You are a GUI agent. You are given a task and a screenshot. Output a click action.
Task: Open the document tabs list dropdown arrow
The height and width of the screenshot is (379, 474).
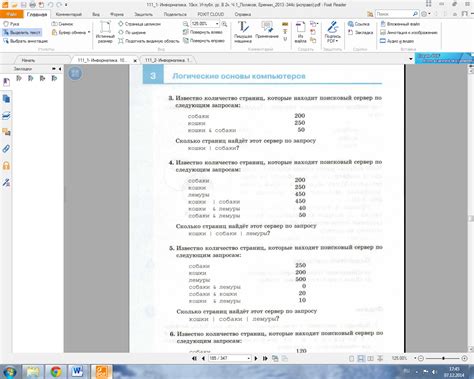[411, 59]
